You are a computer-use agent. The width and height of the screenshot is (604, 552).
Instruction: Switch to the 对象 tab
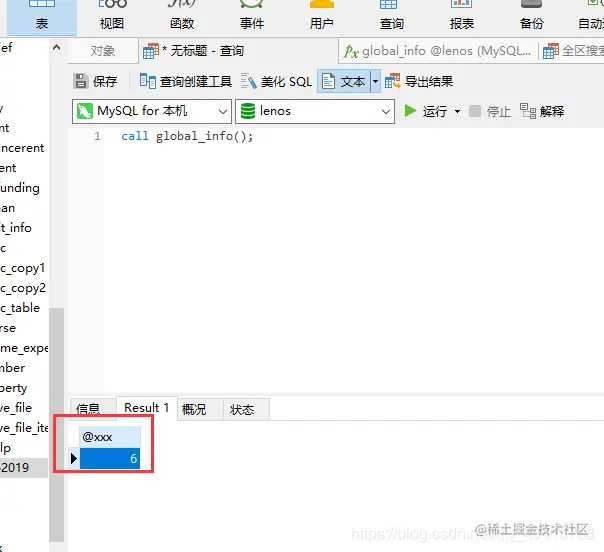tap(103, 50)
